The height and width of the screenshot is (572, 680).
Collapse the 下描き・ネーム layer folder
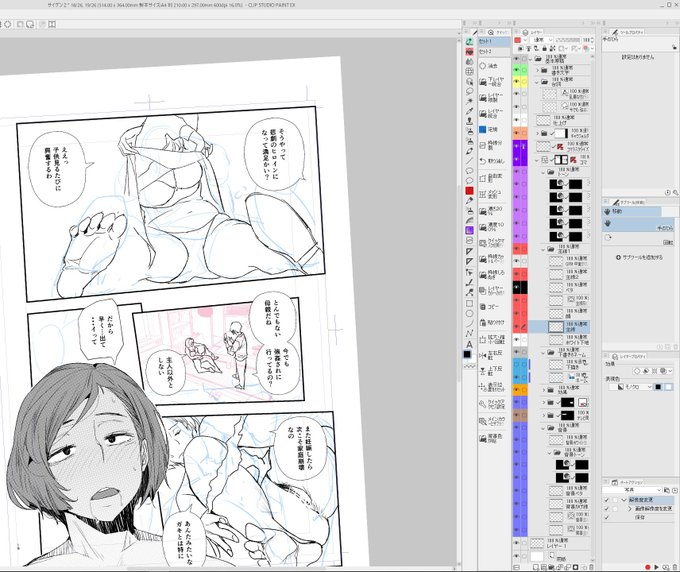point(543,353)
